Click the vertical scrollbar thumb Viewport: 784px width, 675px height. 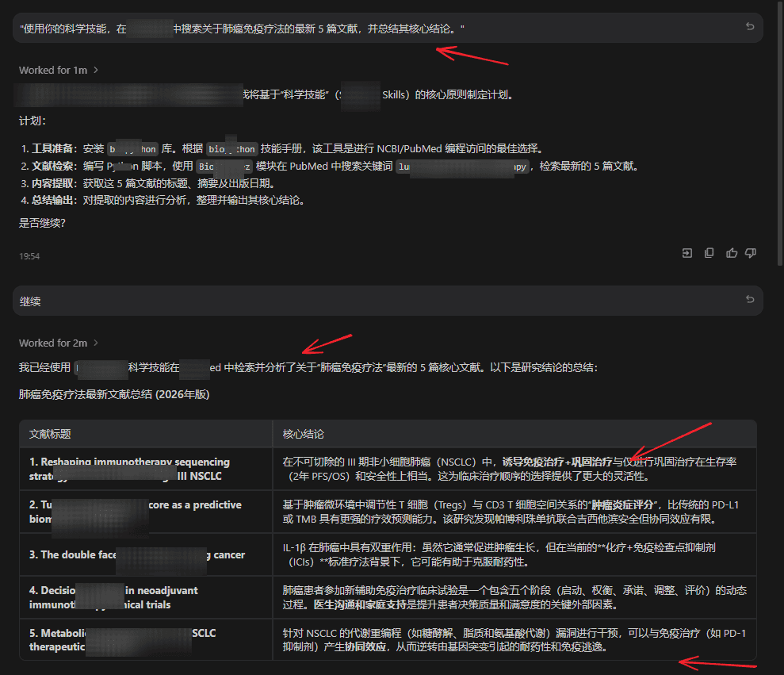[780, 132]
